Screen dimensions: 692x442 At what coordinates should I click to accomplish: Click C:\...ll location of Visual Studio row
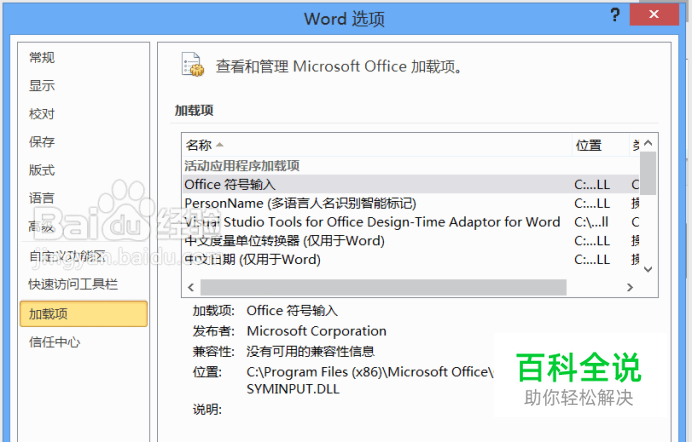click(x=591, y=222)
